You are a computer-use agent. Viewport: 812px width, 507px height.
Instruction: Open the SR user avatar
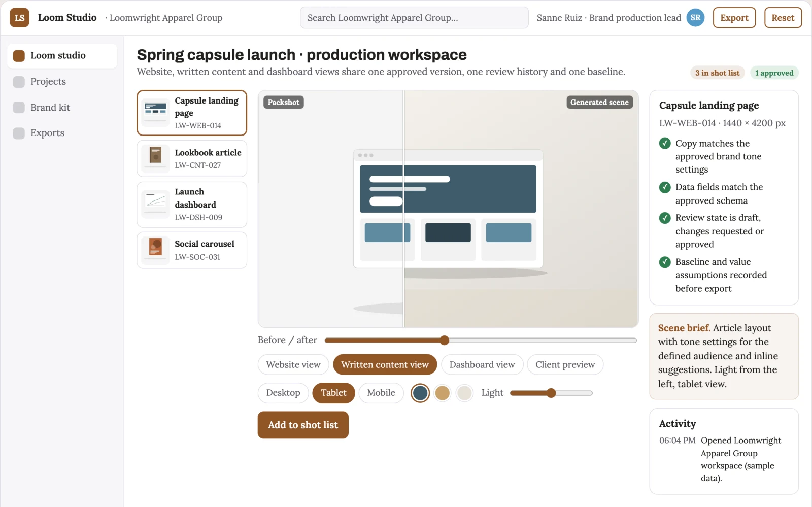click(x=695, y=18)
